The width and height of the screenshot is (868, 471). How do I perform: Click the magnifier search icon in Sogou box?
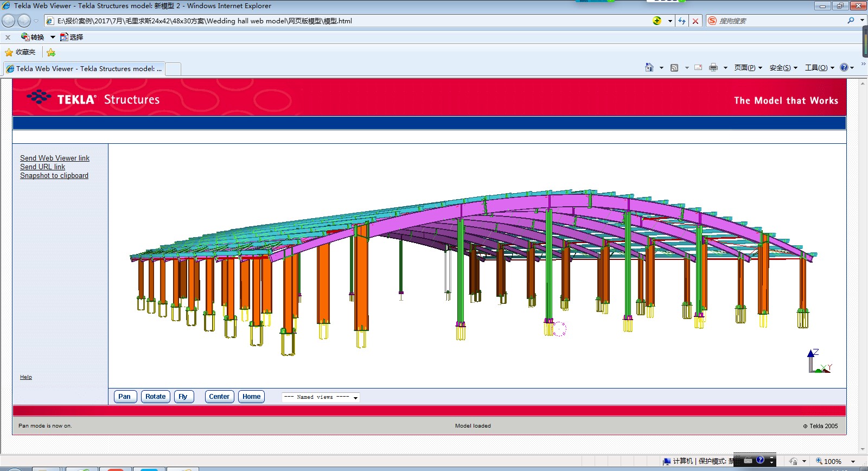pyautogui.click(x=851, y=21)
